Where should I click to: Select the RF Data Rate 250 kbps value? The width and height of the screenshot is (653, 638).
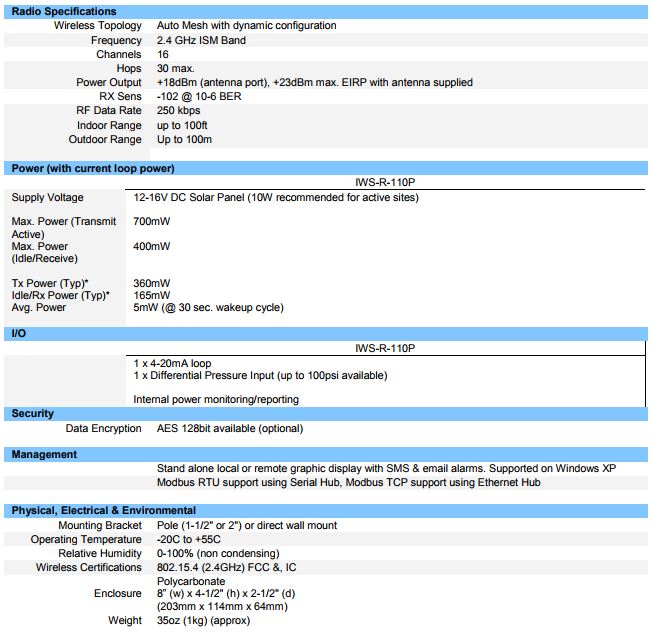pos(178,110)
